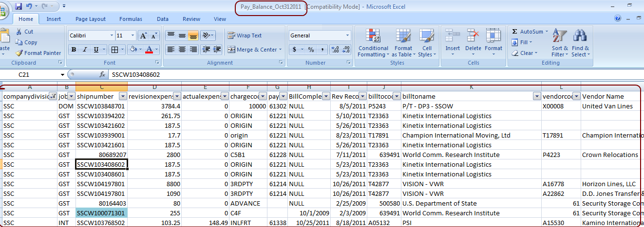Open the Fill Color dropdown arrow

pyautogui.click(x=140, y=50)
